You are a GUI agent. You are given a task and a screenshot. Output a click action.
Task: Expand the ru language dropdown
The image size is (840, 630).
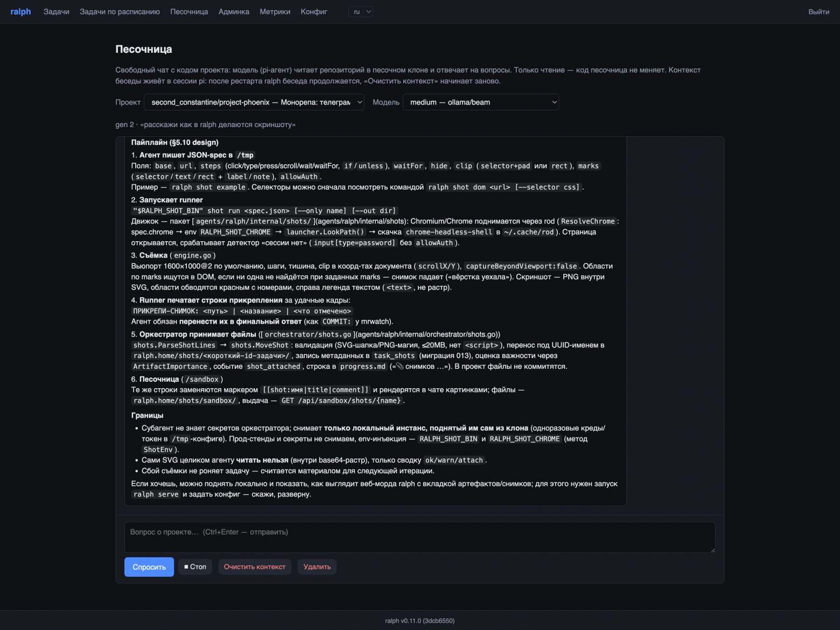[361, 12]
